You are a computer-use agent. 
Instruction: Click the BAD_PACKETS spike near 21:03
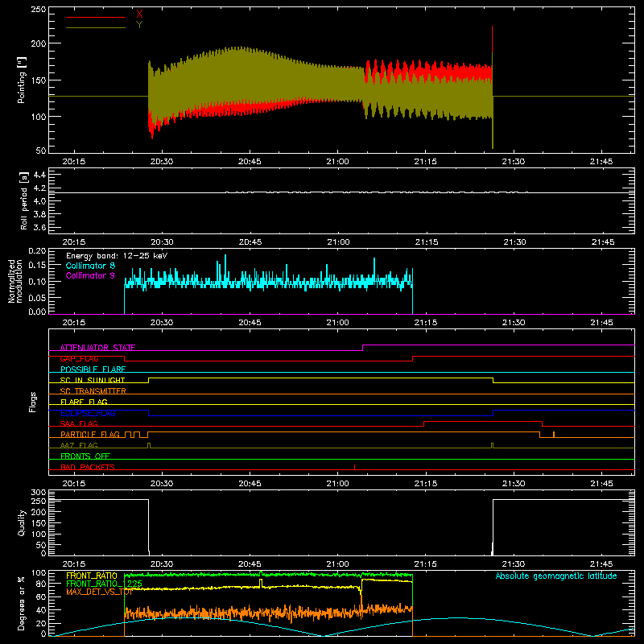click(354, 467)
